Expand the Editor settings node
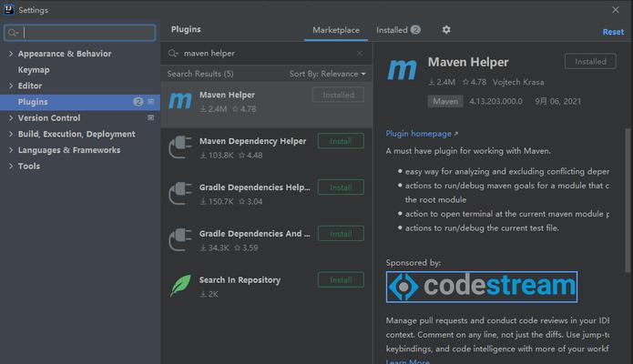The height and width of the screenshot is (364, 633). 11,86
